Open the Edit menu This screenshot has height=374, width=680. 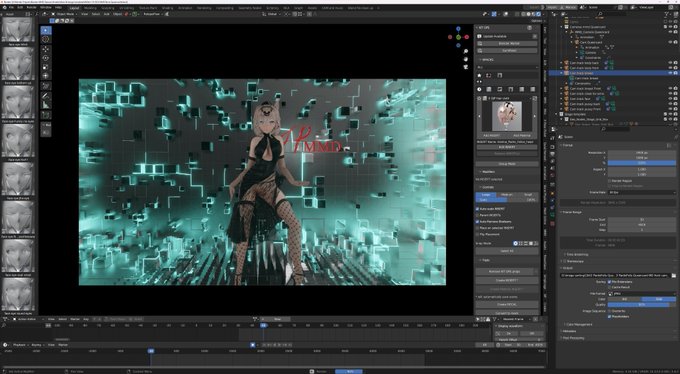[x=20, y=8]
